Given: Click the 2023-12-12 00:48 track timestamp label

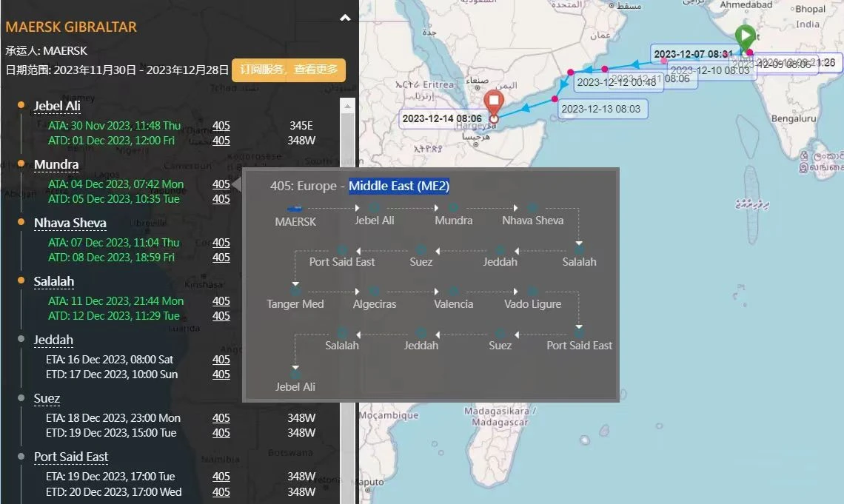Looking at the screenshot, I should pyautogui.click(x=617, y=82).
